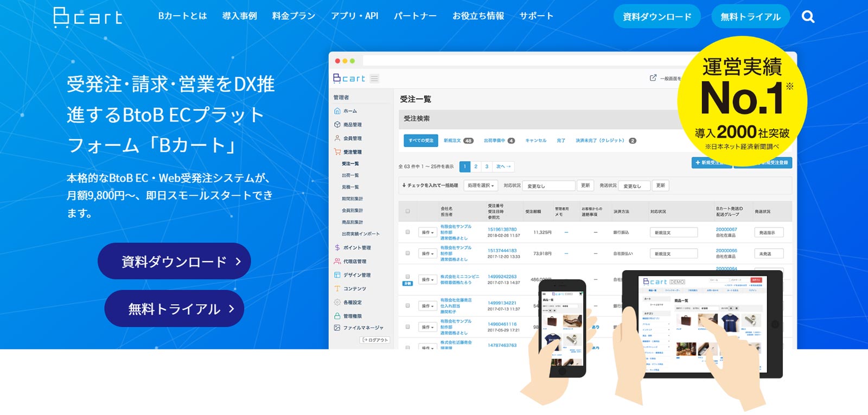Open the 処理を選択 dropdown
This screenshot has height=415, width=868.
click(481, 186)
